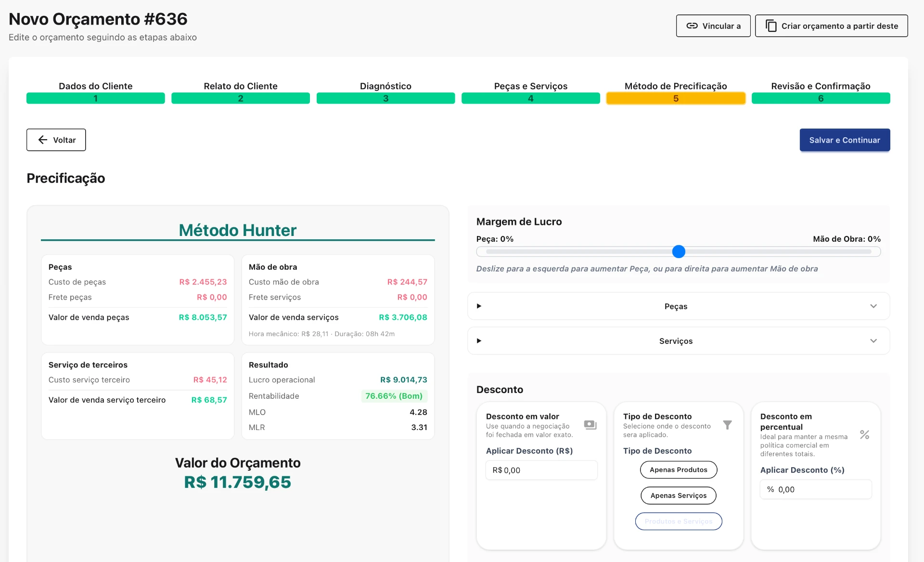Click the MLO value 4.28
Image resolution: width=924 pixels, height=562 pixels.
point(418,412)
